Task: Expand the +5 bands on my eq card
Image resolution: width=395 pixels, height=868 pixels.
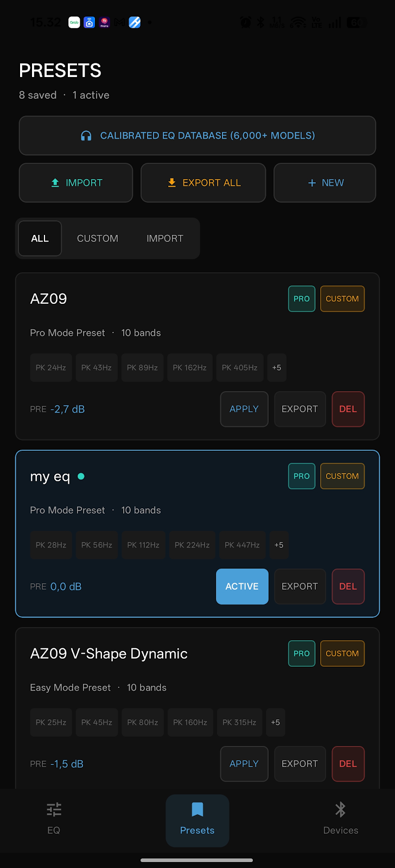Action: [x=279, y=545]
